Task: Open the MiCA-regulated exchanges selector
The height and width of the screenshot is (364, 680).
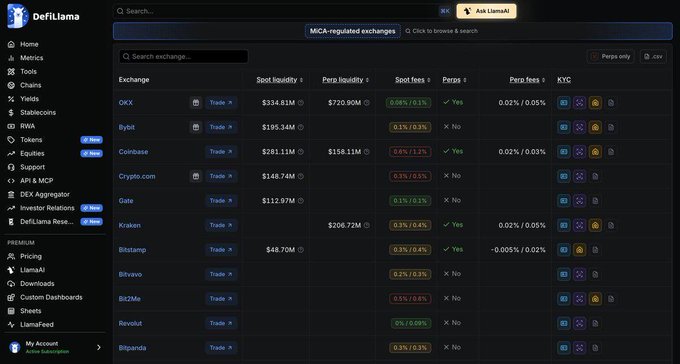Action: 353,31
